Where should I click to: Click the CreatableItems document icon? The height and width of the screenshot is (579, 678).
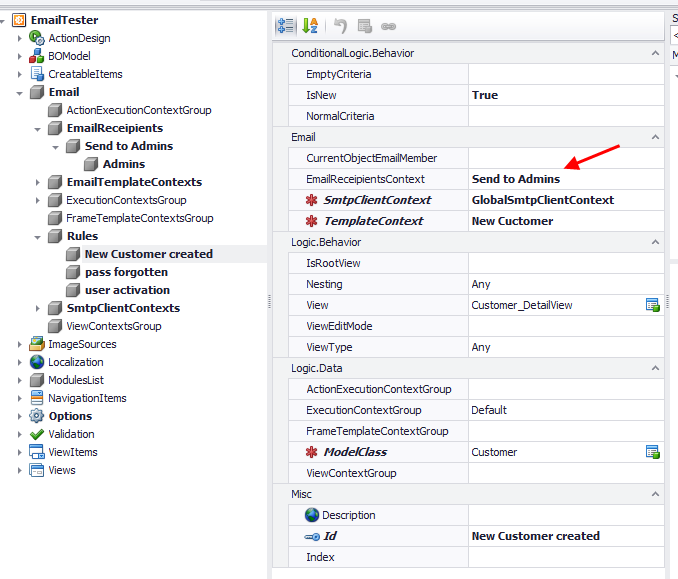click(x=37, y=74)
